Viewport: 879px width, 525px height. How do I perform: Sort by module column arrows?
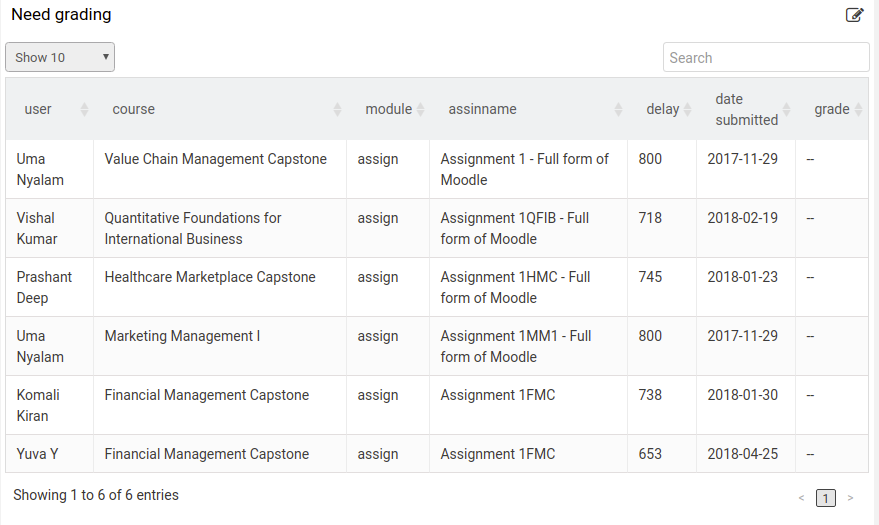pos(420,109)
